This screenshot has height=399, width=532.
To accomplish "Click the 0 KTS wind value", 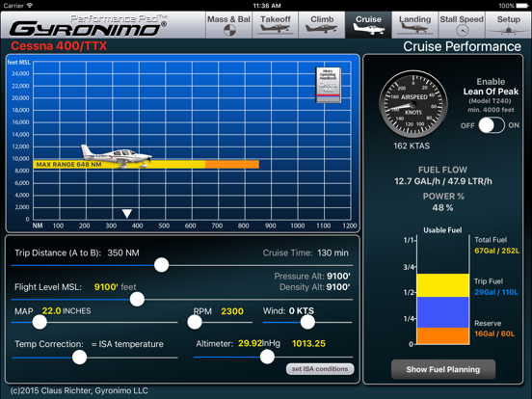I will point(302,310).
